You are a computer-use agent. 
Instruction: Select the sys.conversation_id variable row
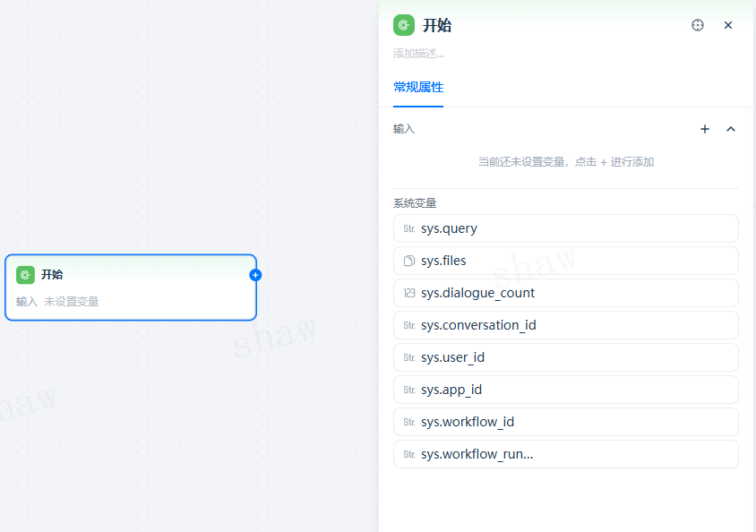tap(565, 325)
